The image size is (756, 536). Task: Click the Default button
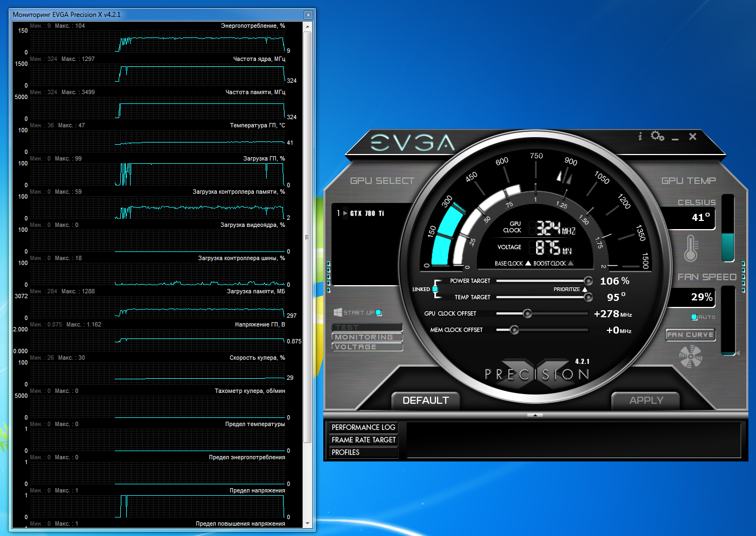point(426,401)
